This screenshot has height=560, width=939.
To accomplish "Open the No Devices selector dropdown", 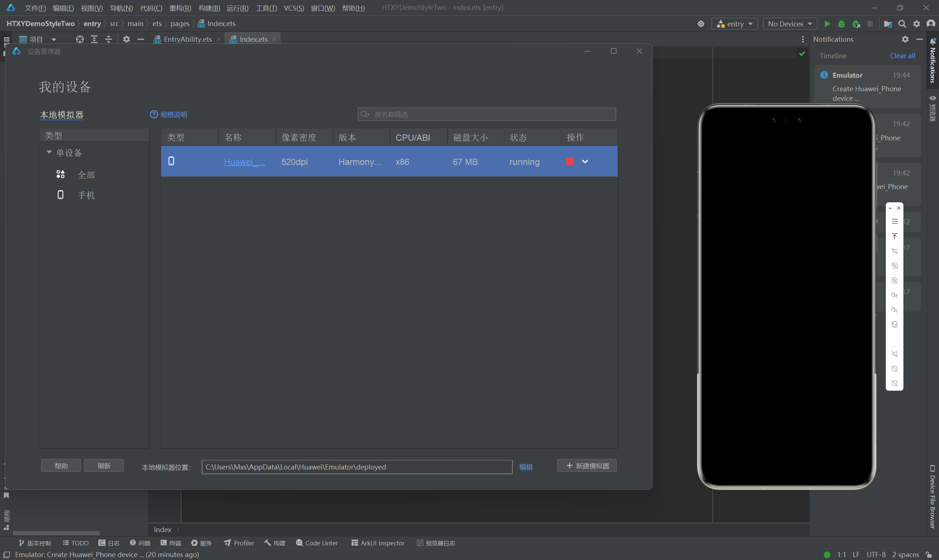I will tap(790, 24).
